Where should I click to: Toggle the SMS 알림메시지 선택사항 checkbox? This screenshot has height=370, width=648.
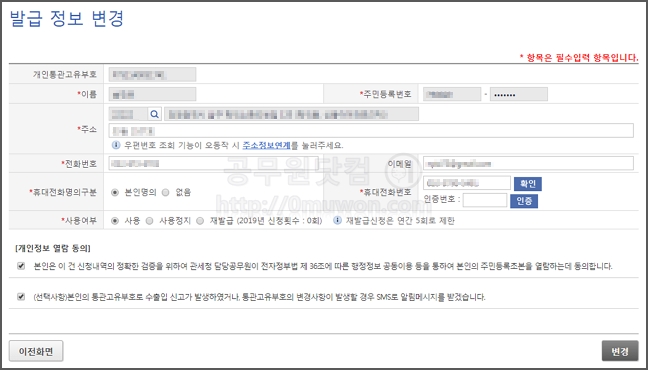[x=21, y=296]
